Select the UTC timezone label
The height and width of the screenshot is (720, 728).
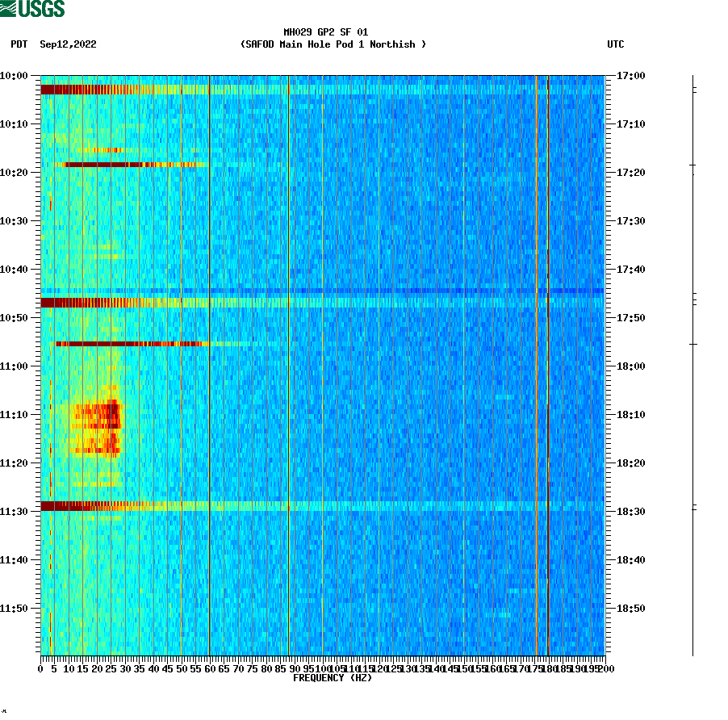tap(617, 45)
